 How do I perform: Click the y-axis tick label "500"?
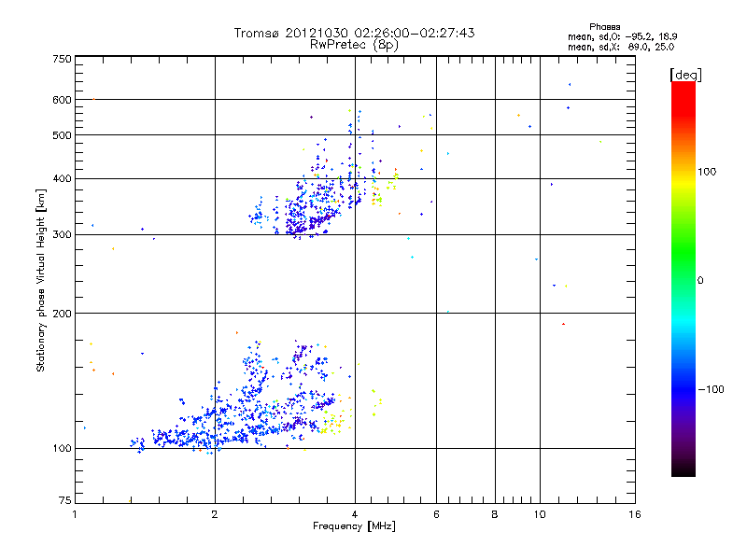[x=62, y=135]
